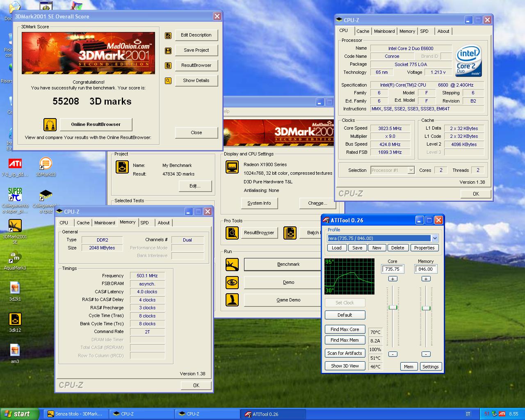525x420 pixels.
Task: Click the ATI tray icon in taskbar
Action: pos(502,414)
